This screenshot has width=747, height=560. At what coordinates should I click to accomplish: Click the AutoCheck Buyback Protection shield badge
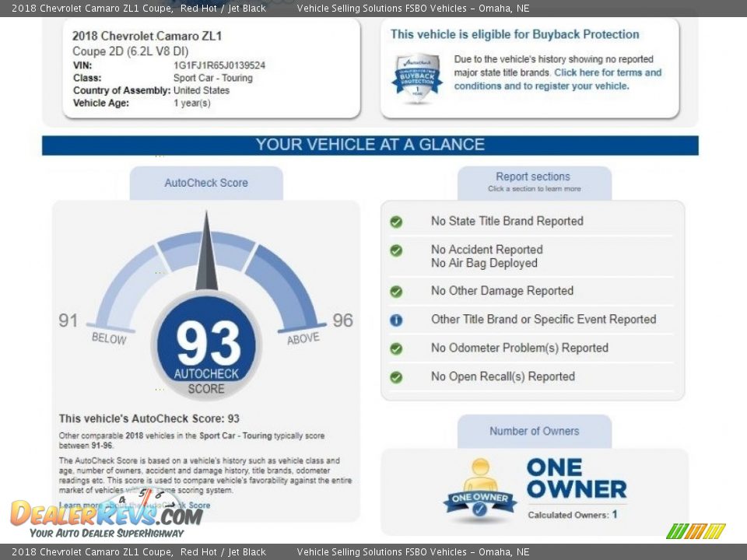click(x=417, y=78)
